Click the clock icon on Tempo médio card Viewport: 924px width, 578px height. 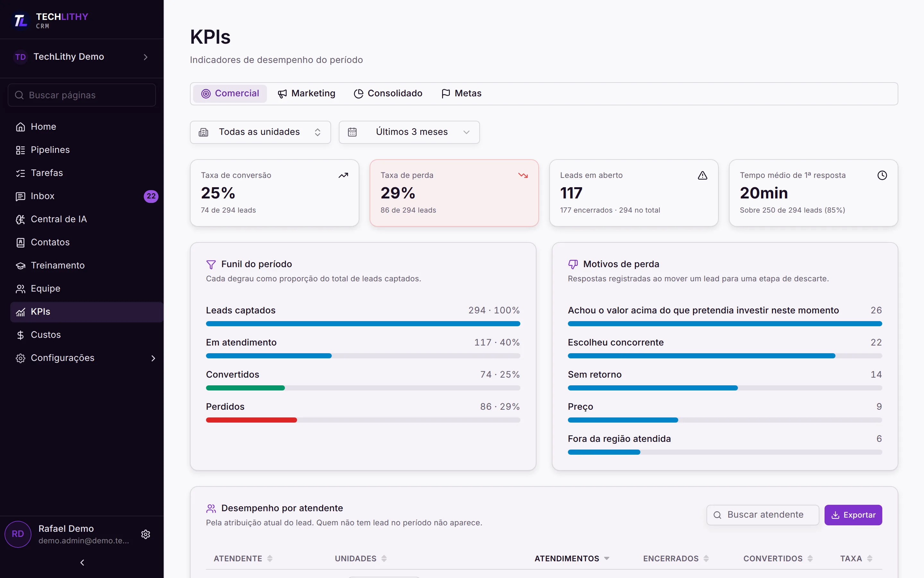(882, 175)
